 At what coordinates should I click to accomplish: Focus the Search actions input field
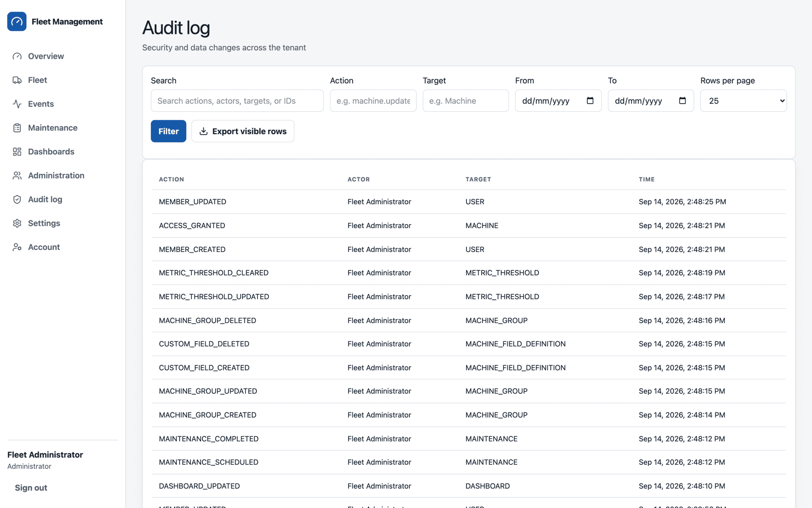(x=237, y=101)
